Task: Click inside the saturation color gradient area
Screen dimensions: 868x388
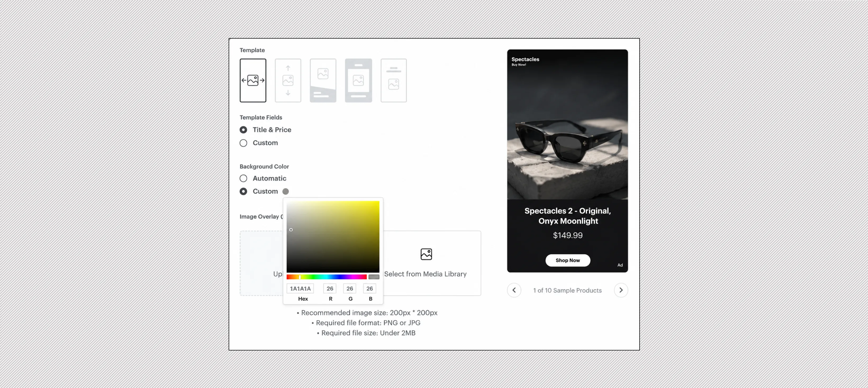Action: point(333,237)
